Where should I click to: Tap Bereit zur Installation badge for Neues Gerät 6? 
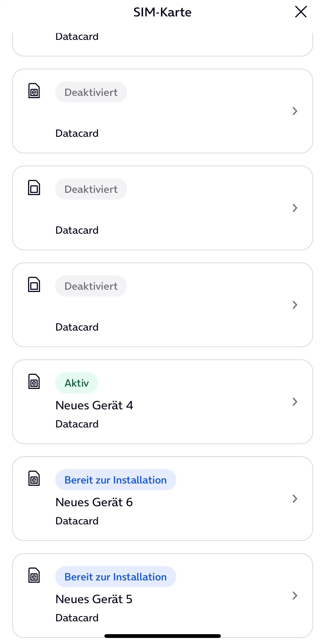click(115, 480)
